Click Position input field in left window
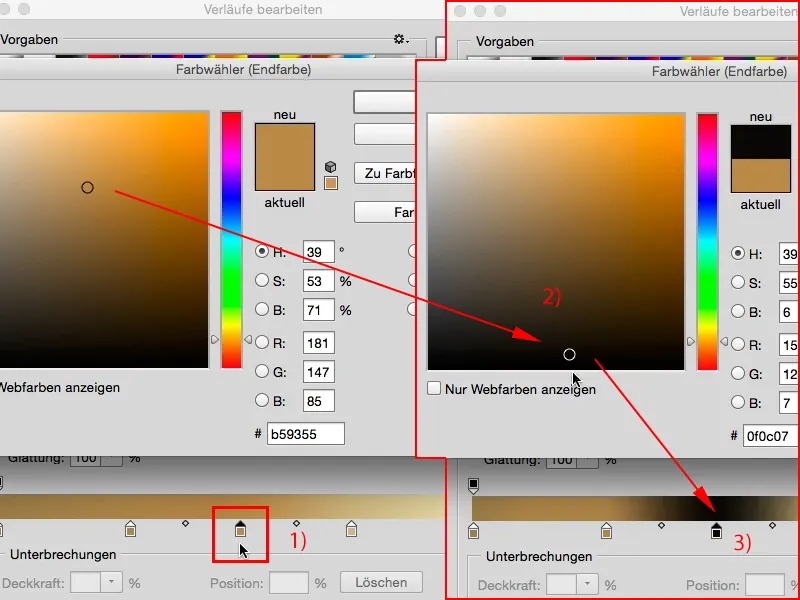 tap(289, 582)
